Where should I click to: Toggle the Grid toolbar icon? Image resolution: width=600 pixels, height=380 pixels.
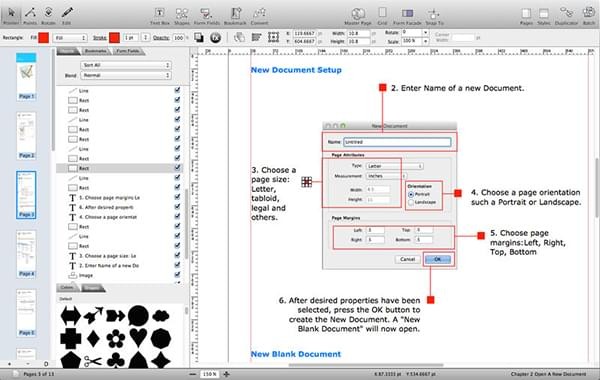point(382,16)
